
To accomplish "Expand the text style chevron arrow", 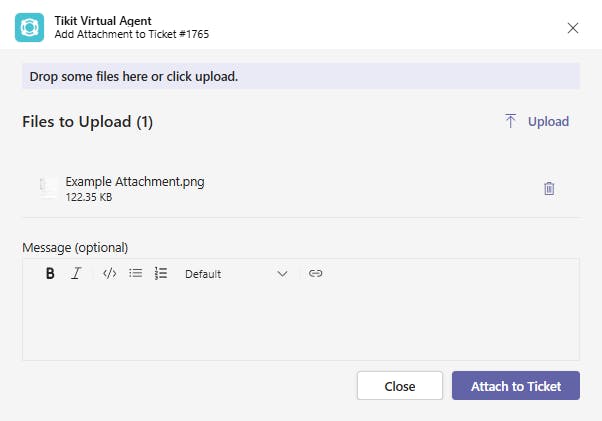I will pos(282,273).
